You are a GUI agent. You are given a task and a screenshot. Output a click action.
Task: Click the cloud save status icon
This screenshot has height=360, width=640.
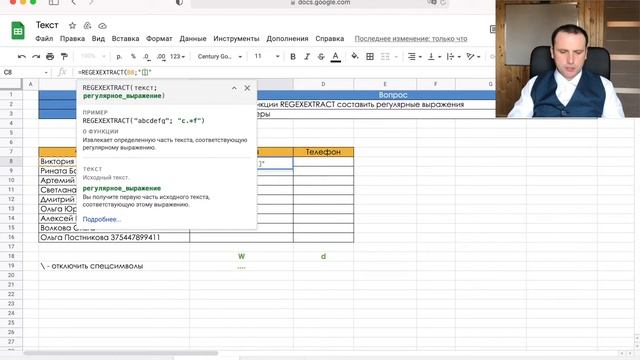click(102, 26)
